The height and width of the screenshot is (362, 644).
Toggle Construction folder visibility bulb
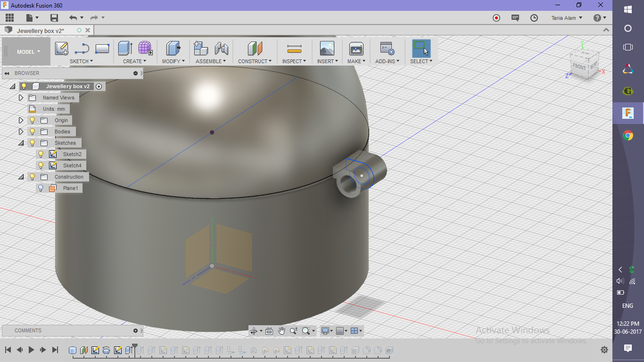(x=33, y=177)
